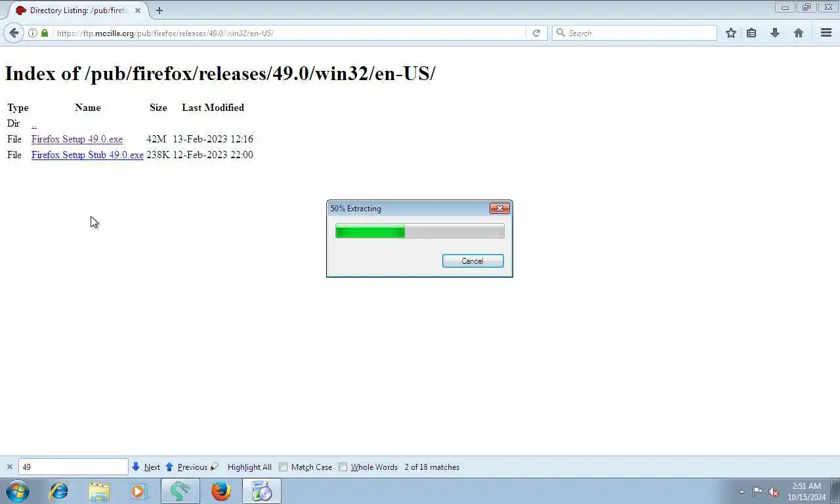Screen dimensions: 840x504
Task: Open the bookmarks list icon
Action: [752, 33]
